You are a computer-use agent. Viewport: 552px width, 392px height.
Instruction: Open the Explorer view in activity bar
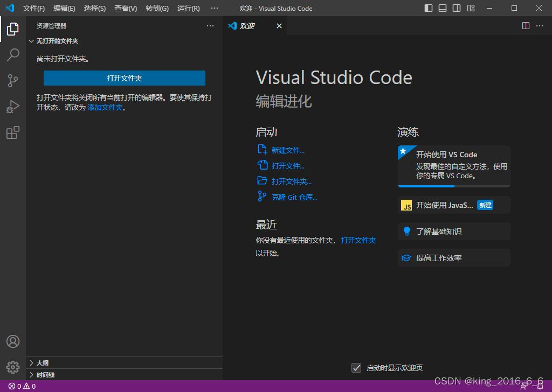[x=13, y=29]
